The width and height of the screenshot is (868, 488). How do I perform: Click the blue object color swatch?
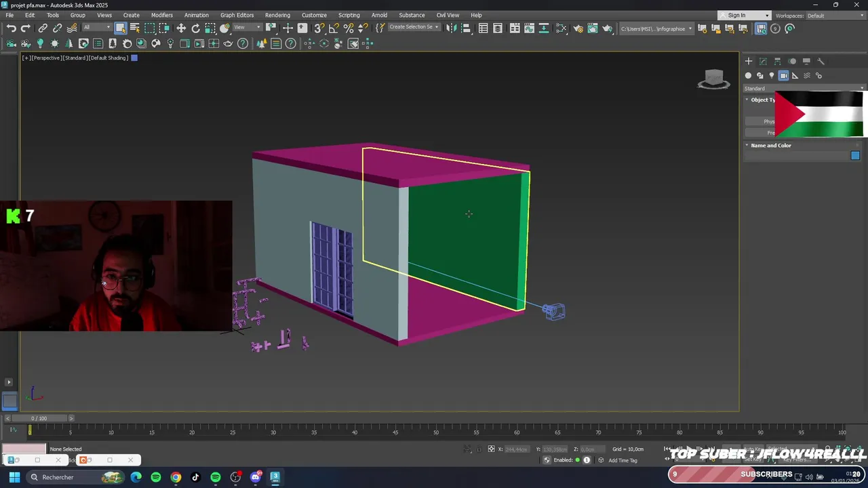click(x=855, y=156)
